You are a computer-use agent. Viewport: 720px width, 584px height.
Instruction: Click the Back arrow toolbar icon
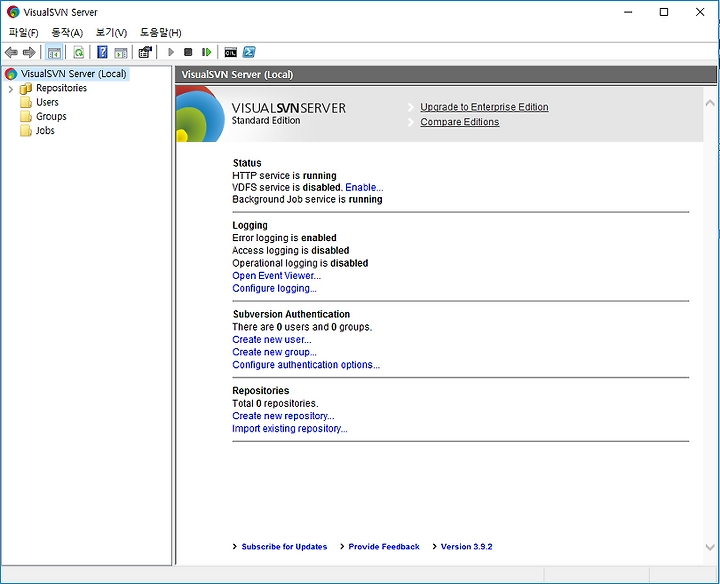tap(11, 52)
